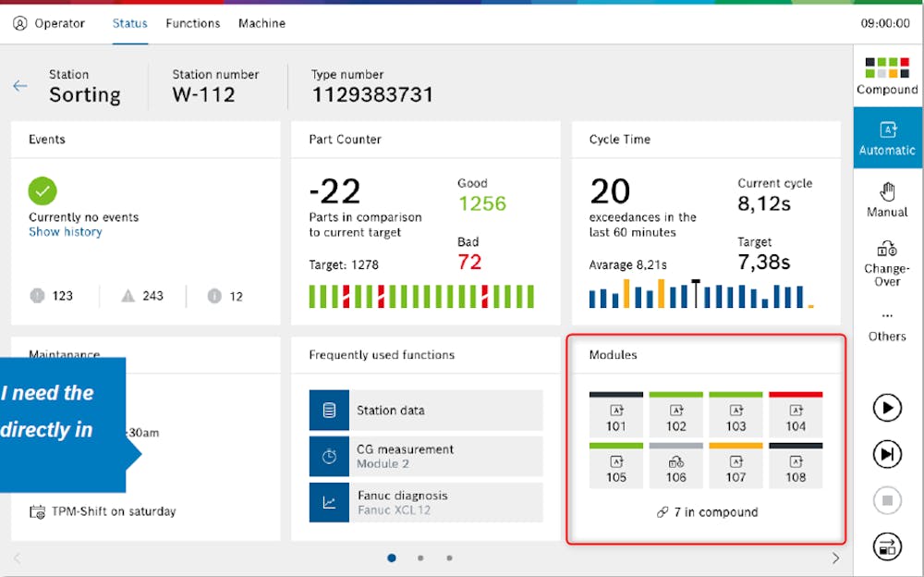Switch to Manual mode via hand icon
Viewport: 924px width, 577px height.
coord(886,197)
